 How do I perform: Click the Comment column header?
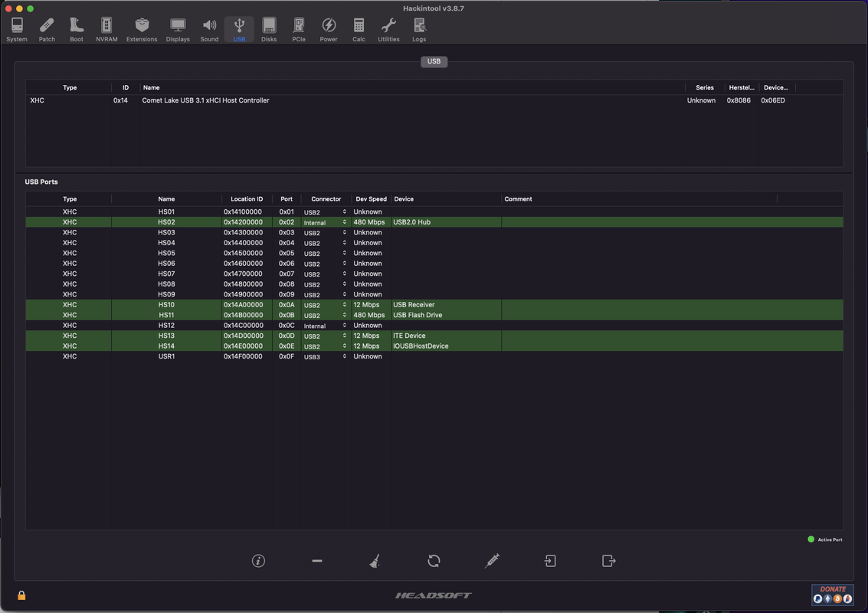coord(640,198)
